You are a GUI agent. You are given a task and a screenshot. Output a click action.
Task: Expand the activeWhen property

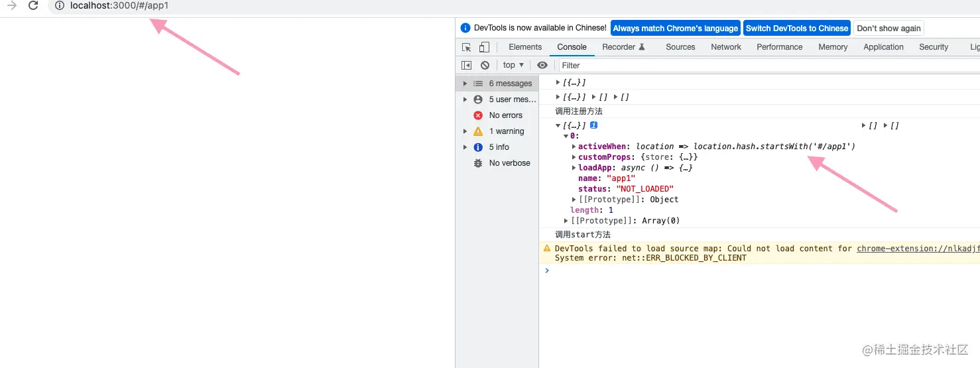click(574, 147)
